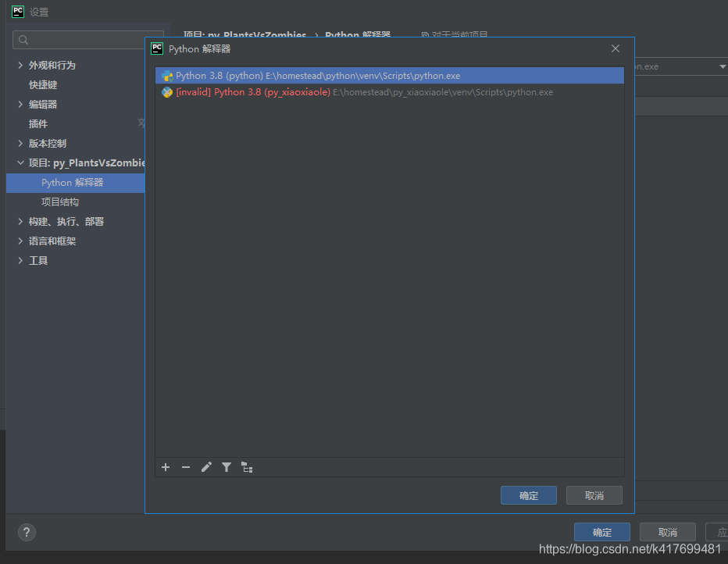Select 项目结构 in the settings tree
The height and width of the screenshot is (564, 728).
[60, 202]
